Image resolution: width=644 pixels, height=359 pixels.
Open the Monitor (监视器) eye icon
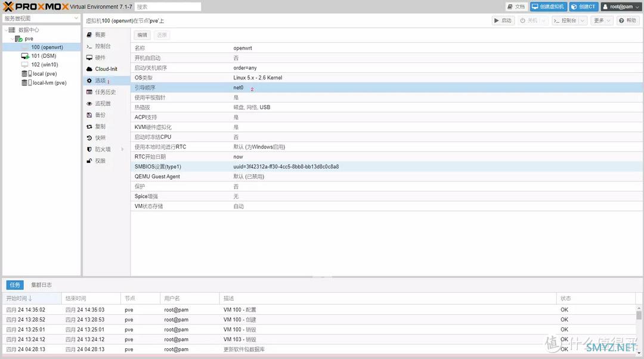coord(89,104)
